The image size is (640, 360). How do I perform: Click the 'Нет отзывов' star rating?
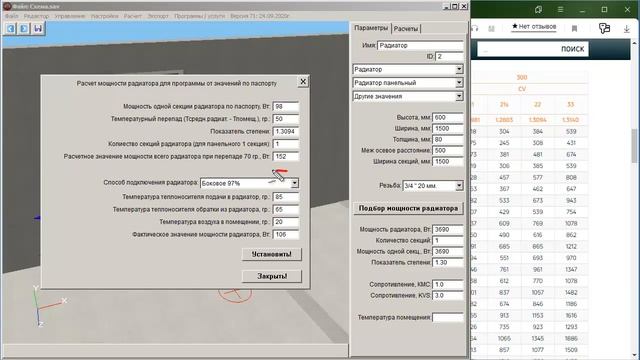click(x=534, y=27)
